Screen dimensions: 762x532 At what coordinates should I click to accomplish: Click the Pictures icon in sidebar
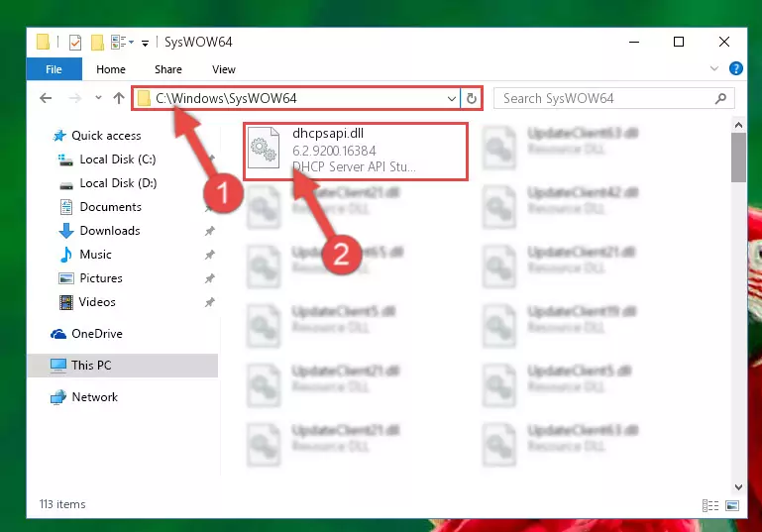[x=66, y=278]
